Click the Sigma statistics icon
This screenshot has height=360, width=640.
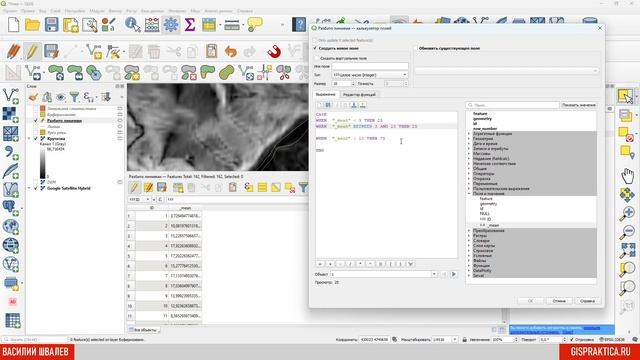pos(189,25)
